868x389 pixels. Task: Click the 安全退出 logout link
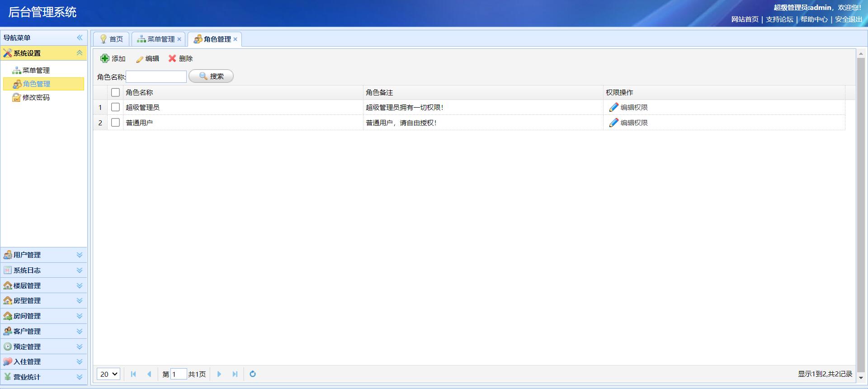pos(849,19)
